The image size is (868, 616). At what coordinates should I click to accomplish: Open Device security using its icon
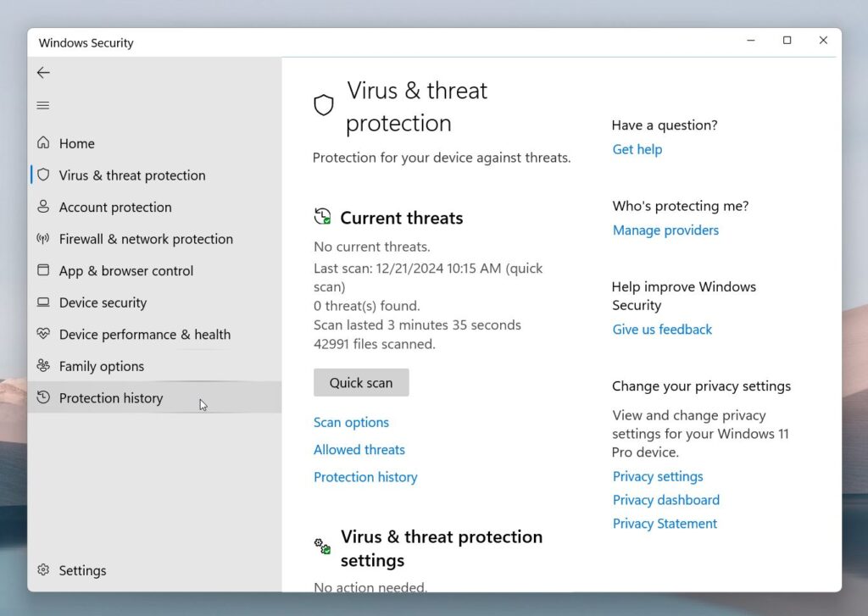tap(43, 302)
